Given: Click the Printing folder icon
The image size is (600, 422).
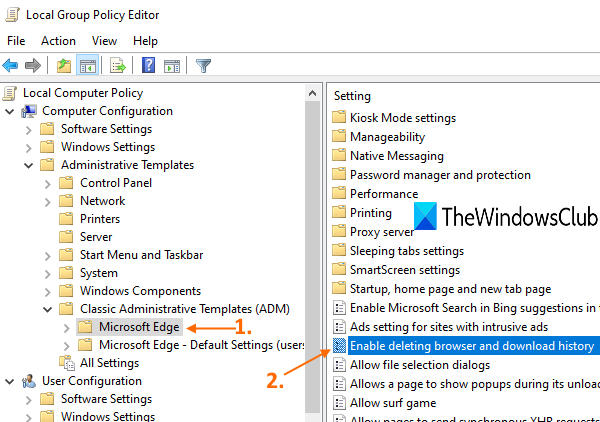Looking at the screenshot, I should point(339,212).
